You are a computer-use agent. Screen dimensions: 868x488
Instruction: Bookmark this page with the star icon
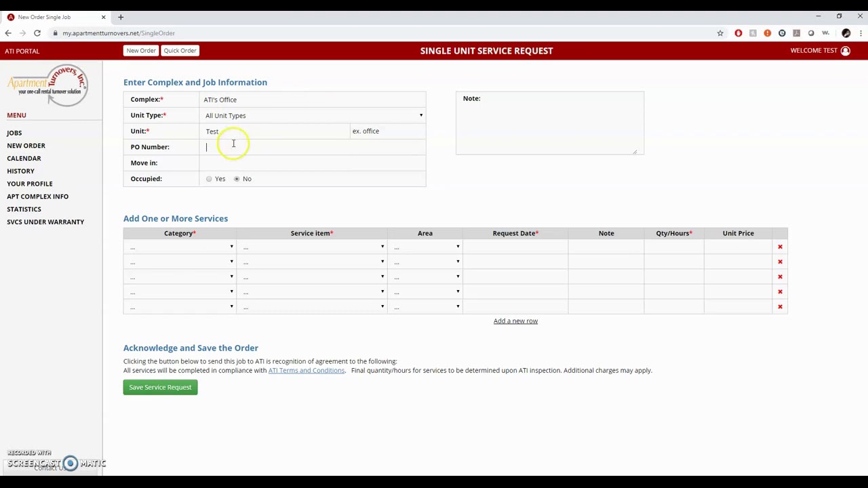pos(720,33)
